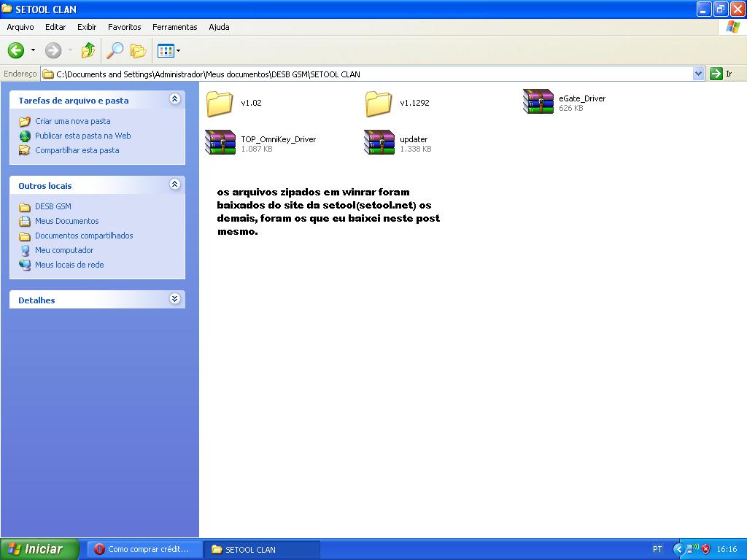Select the eGate_Driver WinRAR archive icon
The image size is (747, 560).
pos(538,101)
